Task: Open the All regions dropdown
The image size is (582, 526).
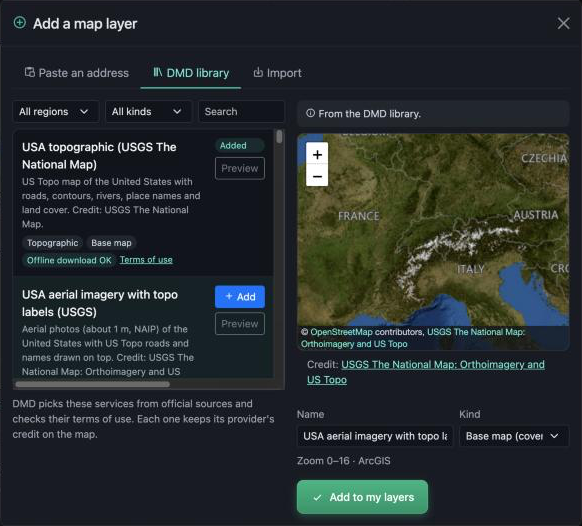Action: 56,111
